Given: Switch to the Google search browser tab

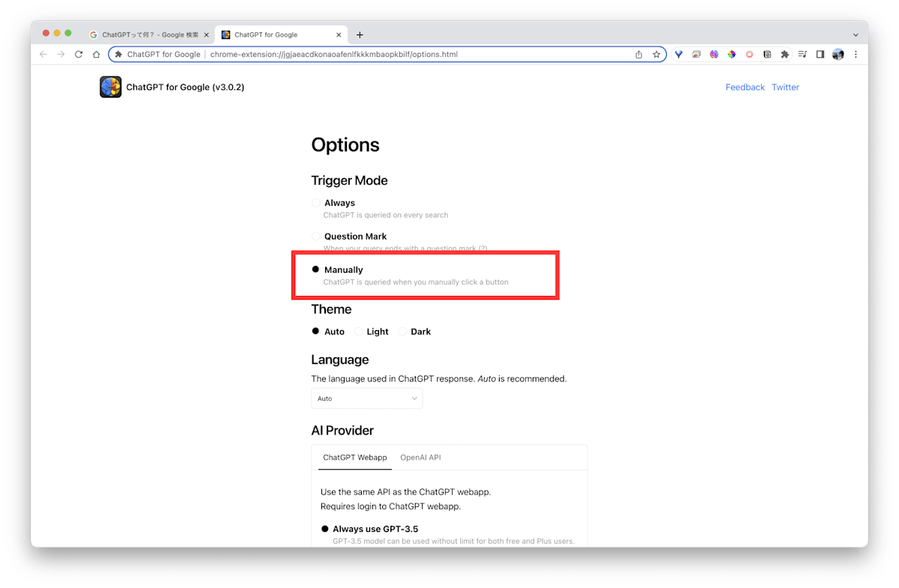Looking at the screenshot, I should coord(149,34).
